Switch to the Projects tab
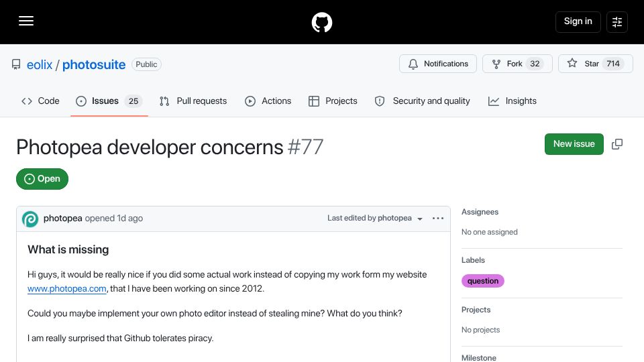Viewport: 644px width, 362px height. 333,101
